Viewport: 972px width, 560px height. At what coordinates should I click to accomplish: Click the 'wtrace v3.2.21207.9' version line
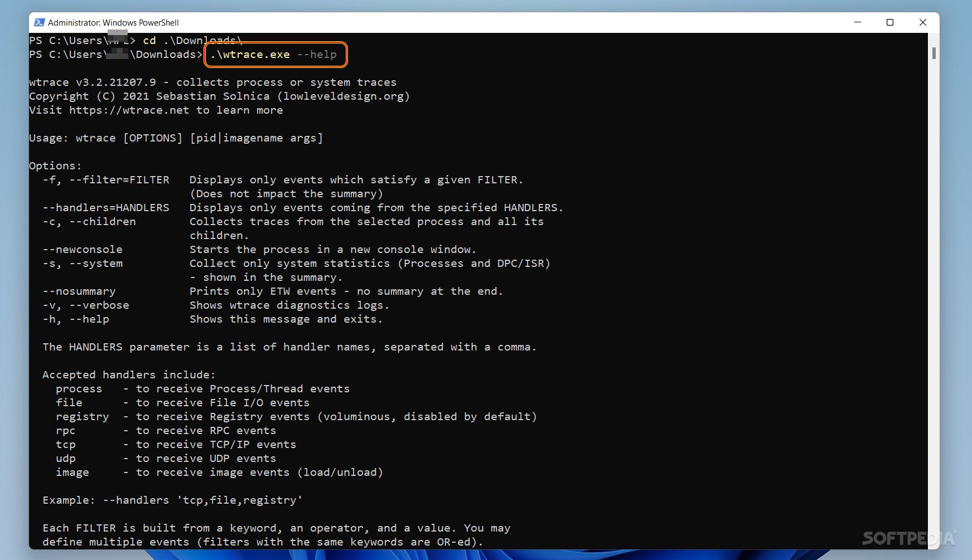(213, 82)
